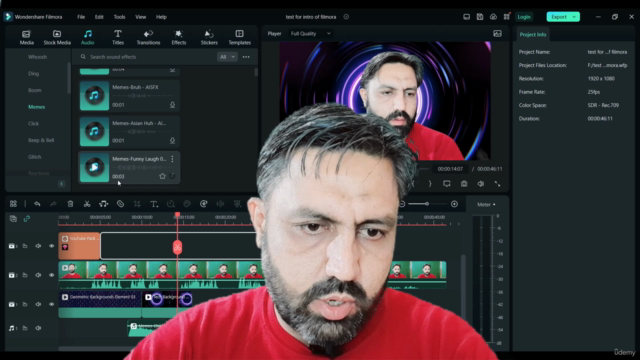Click the add track icon

[x=13, y=219]
